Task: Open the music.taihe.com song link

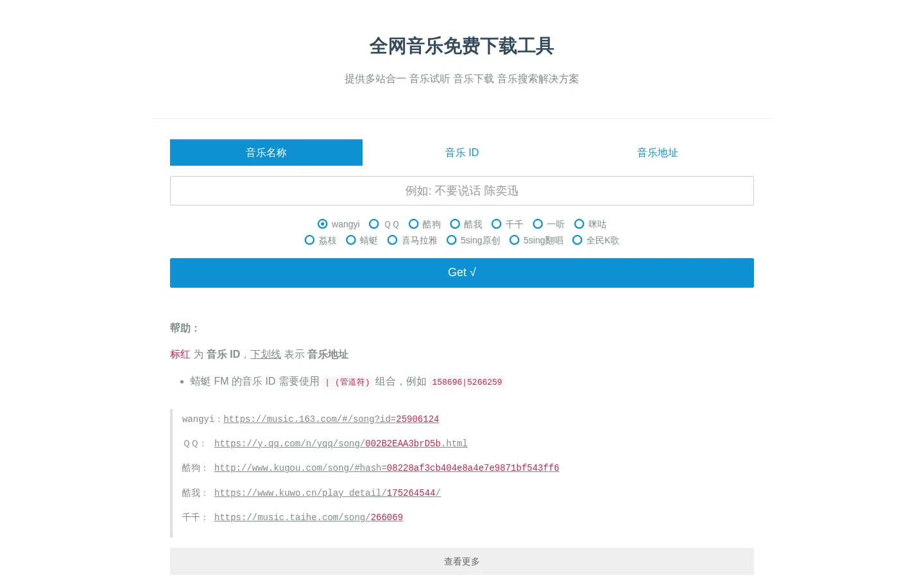Action: [309, 518]
